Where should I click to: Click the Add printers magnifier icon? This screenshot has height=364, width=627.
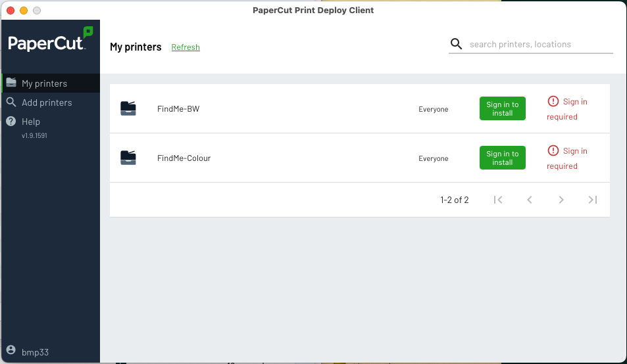[11, 102]
